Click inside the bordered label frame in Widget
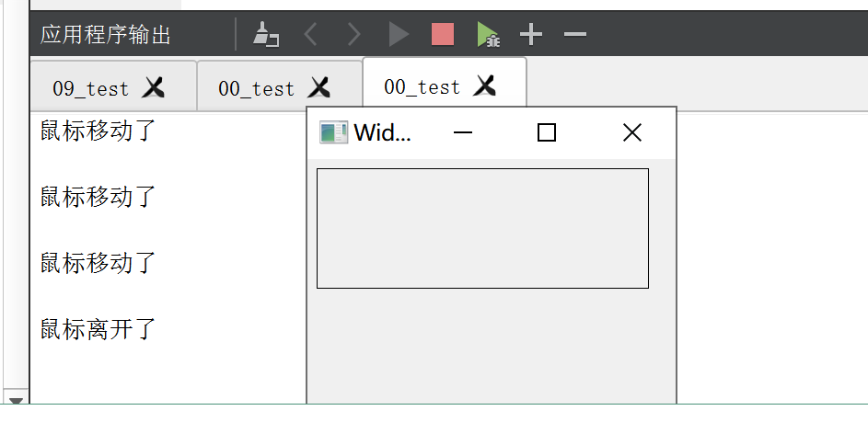The height and width of the screenshot is (422, 868). [482, 228]
